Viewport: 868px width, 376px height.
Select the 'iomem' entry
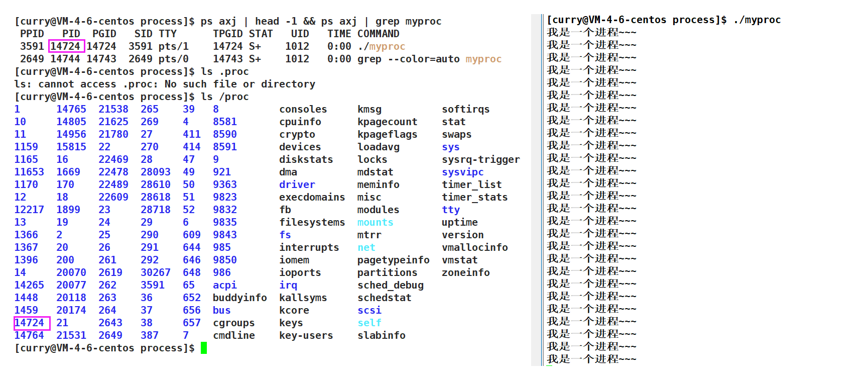294,260
